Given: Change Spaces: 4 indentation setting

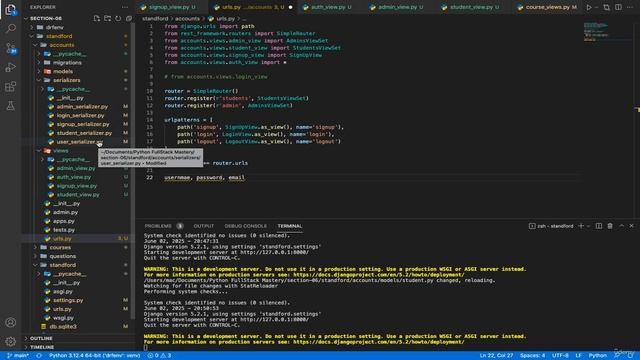Looking at the screenshot, I should tap(532, 356).
